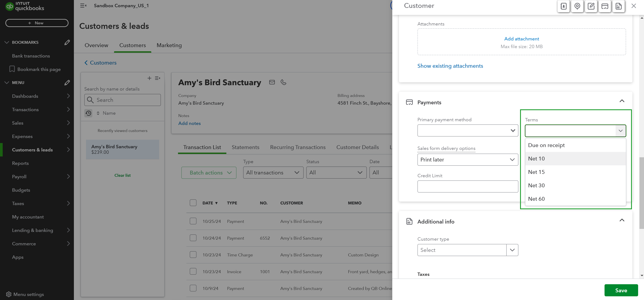Viewport: 644px width, 300px height.
Task: Check the 10/25/24 Payment row checkbox
Action: point(193,221)
